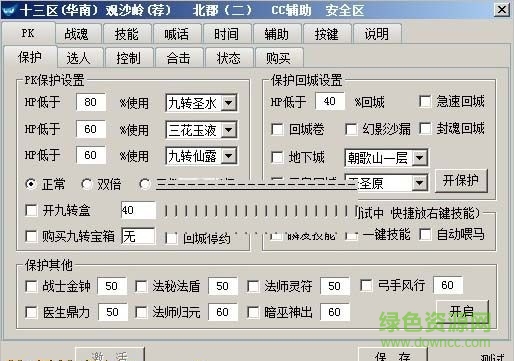The height and width of the screenshot is (361, 514).
Task: Enable the 弓手风行 checkbox
Action: click(x=366, y=285)
